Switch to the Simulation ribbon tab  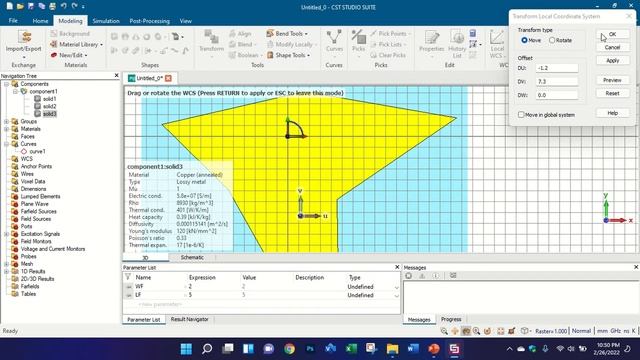click(106, 21)
